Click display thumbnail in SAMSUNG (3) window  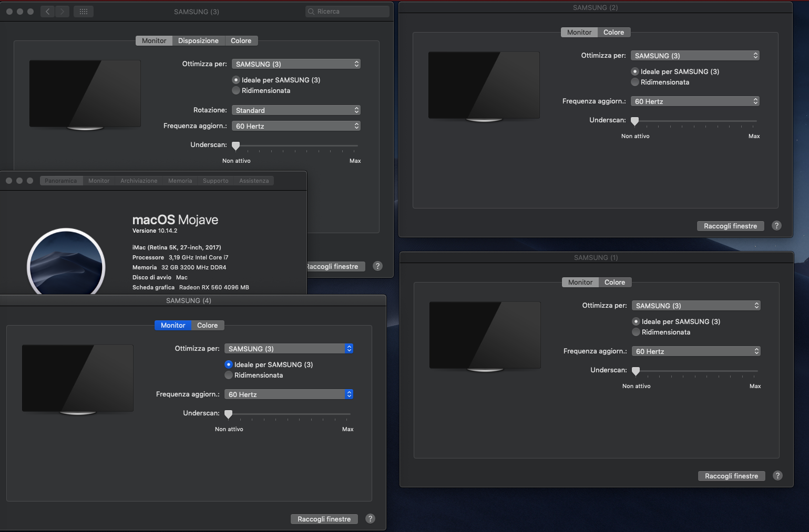[x=85, y=95]
